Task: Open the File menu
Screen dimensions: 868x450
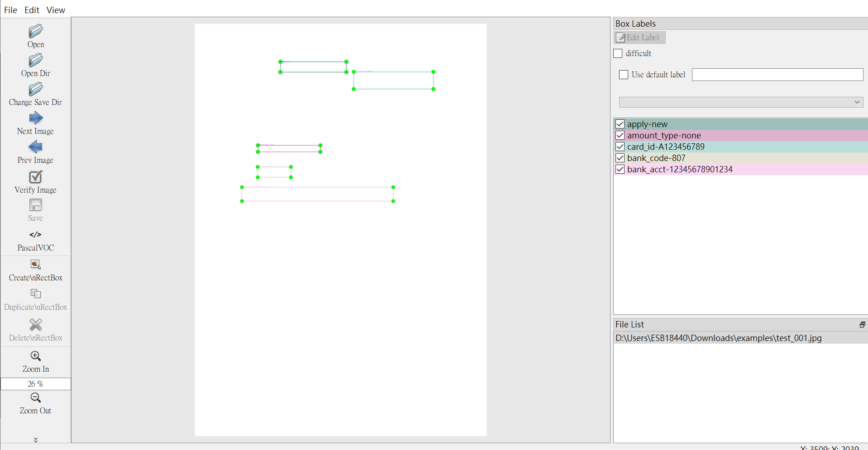Action: 10,10
